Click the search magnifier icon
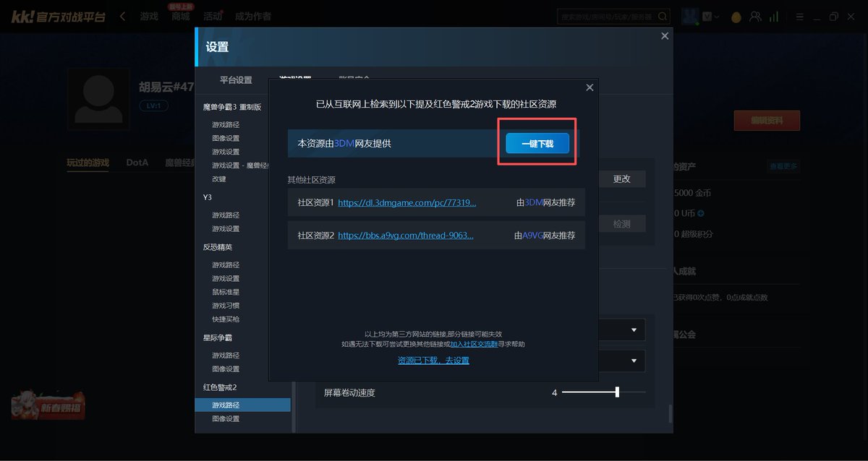 pos(663,16)
